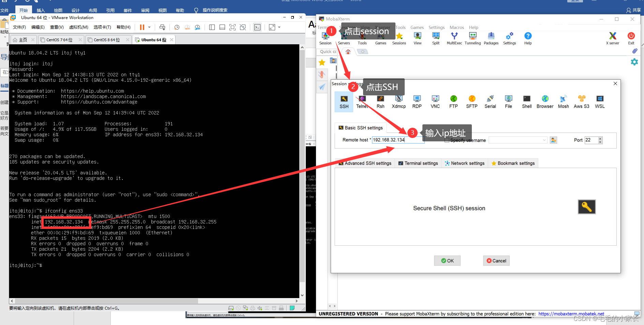Click the VMware pause virtual machine icon
644x325 pixels.
[142, 27]
